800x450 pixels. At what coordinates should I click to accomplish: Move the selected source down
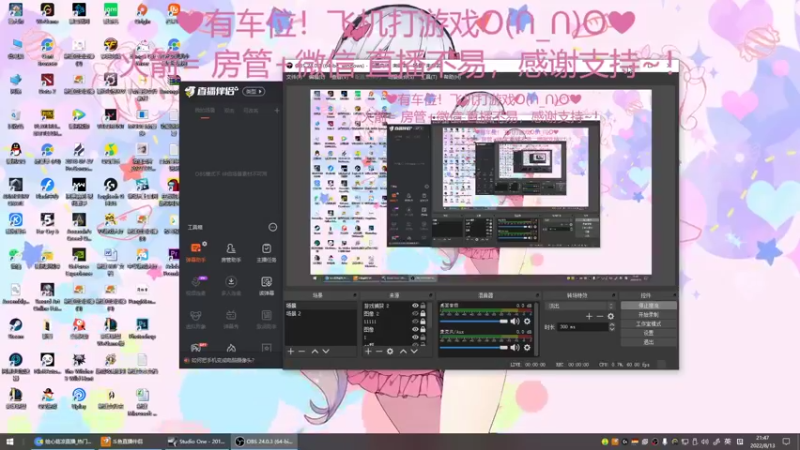(414, 352)
